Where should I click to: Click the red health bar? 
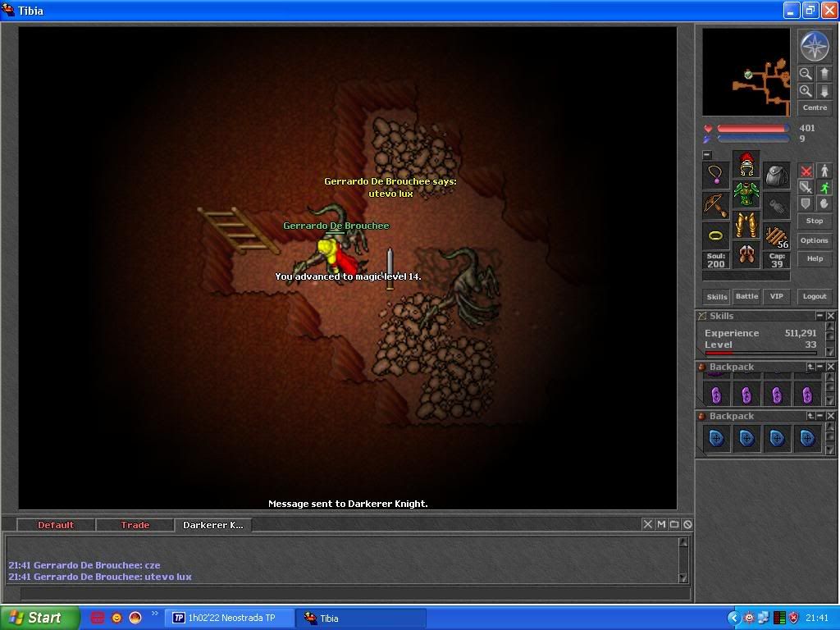point(753,129)
